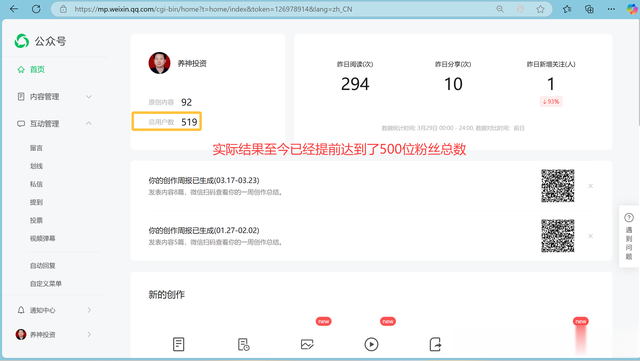The image size is (640, 361).
Task: Open weekly report title 01.27-02.02
Action: pos(204,230)
